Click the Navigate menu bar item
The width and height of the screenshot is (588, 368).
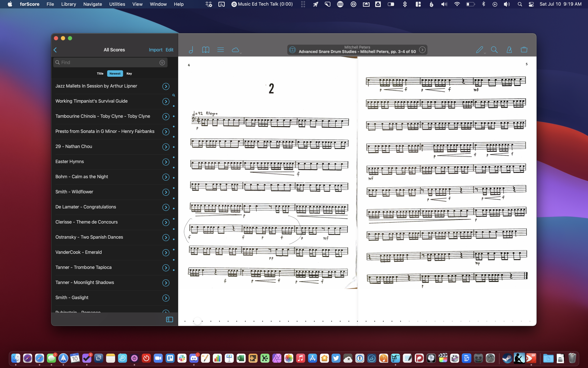click(x=92, y=4)
